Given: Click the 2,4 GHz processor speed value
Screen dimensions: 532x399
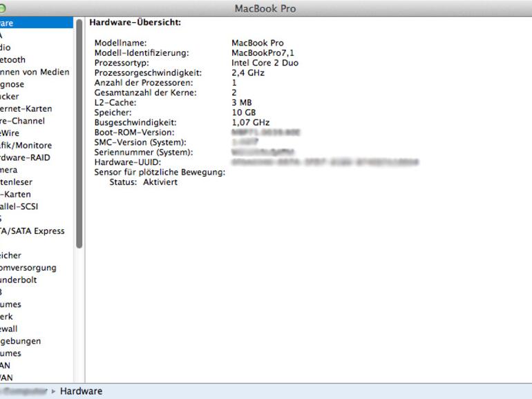Looking at the screenshot, I should tap(248, 73).
